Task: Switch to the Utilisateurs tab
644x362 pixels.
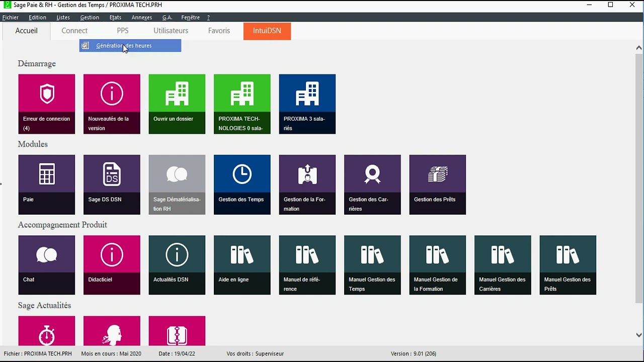Action: (171, 31)
